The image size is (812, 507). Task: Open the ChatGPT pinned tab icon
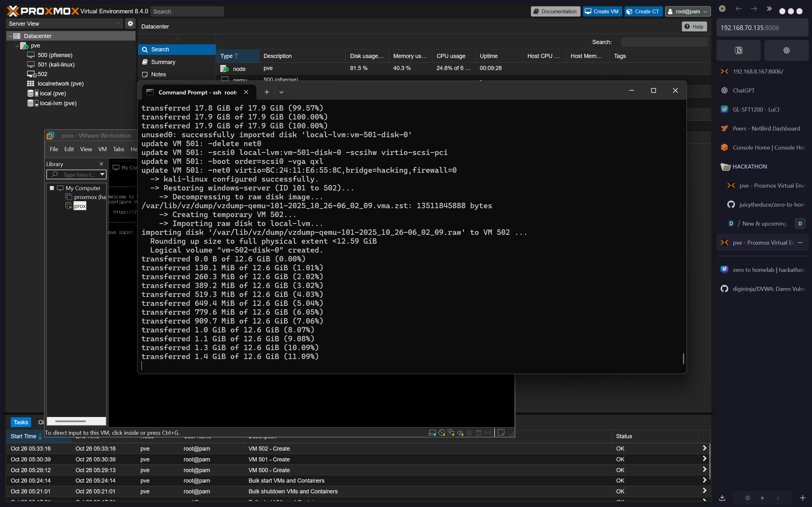pos(786,50)
